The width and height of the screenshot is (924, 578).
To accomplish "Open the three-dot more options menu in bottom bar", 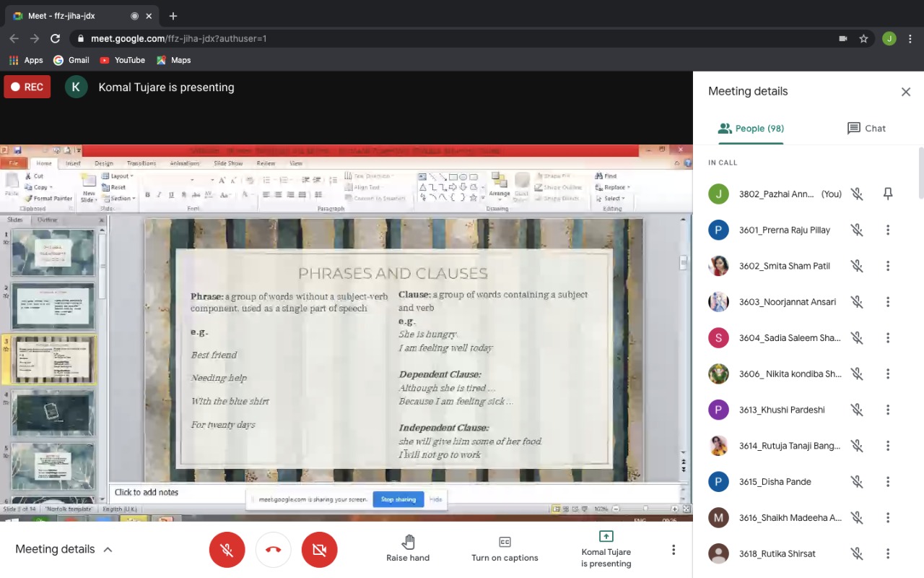I will tap(674, 550).
